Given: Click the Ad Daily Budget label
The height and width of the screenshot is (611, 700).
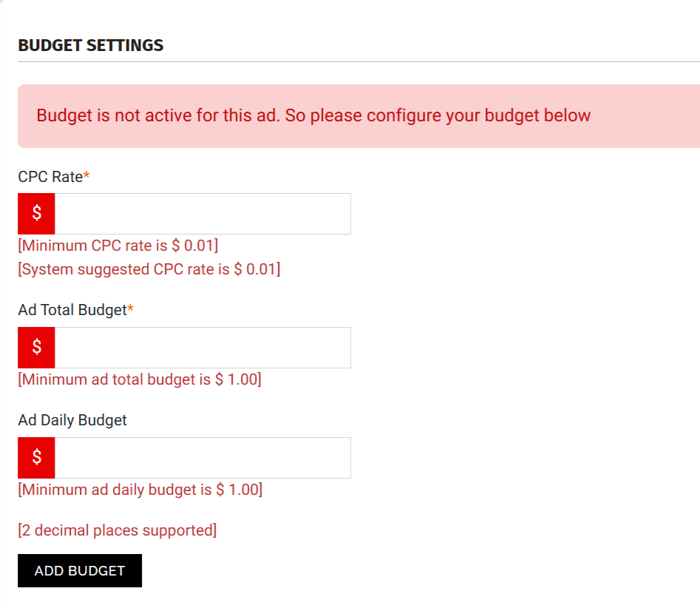Looking at the screenshot, I should [72, 420].
